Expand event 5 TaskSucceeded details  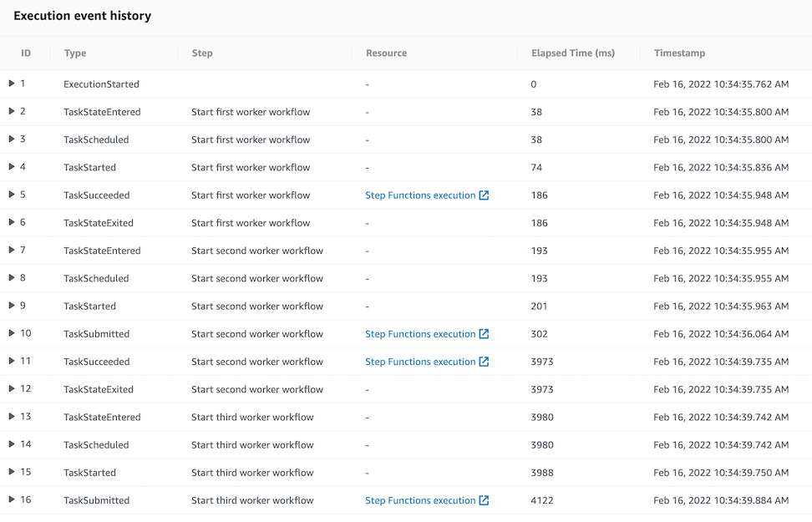12,195
